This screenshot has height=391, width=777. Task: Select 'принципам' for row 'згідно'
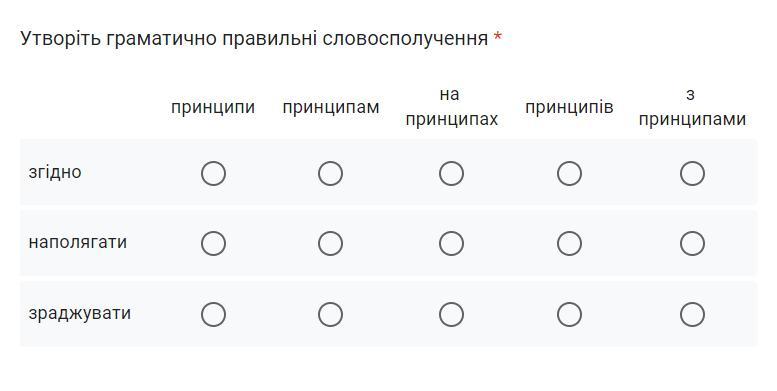pyautogui.click(x=330, y=173)
